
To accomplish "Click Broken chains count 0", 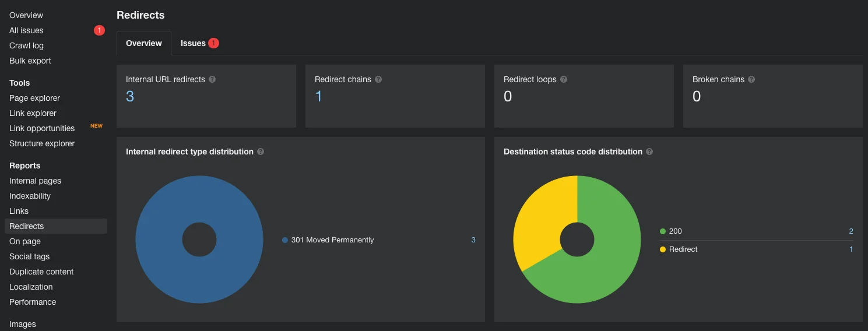I will [697, 97].
